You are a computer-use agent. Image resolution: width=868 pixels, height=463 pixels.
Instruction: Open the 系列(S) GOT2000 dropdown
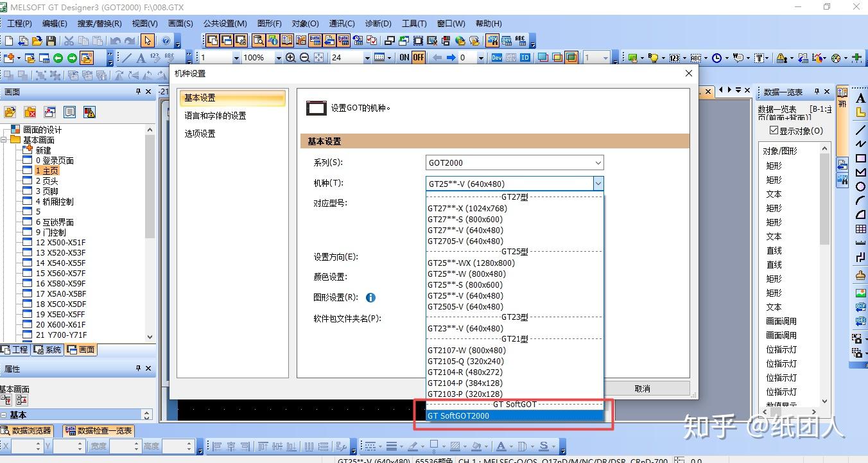coord(597,162)
